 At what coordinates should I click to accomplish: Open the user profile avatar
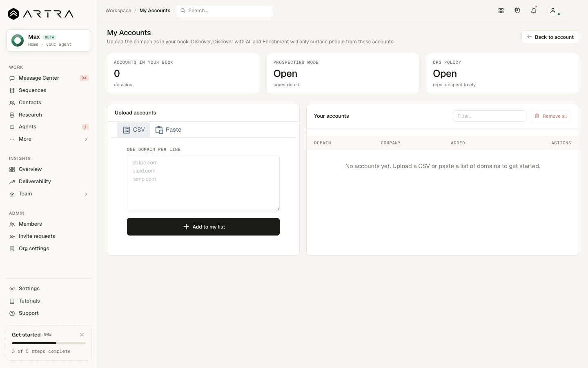coord(553,11)
